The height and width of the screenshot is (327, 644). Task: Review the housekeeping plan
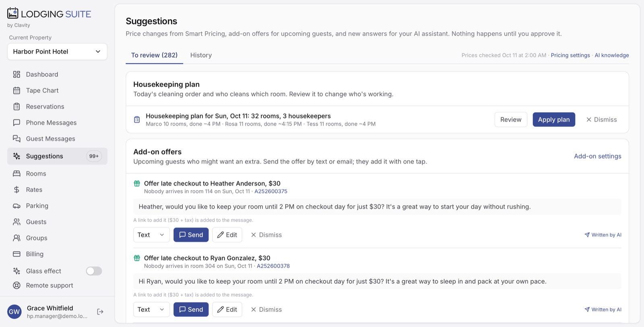511,120
